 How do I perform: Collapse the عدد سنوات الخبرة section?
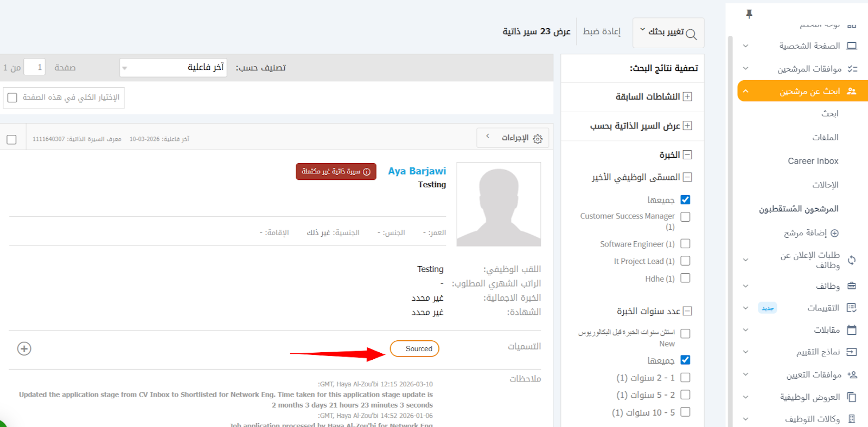pyautogui.click(x=687, y=311)
